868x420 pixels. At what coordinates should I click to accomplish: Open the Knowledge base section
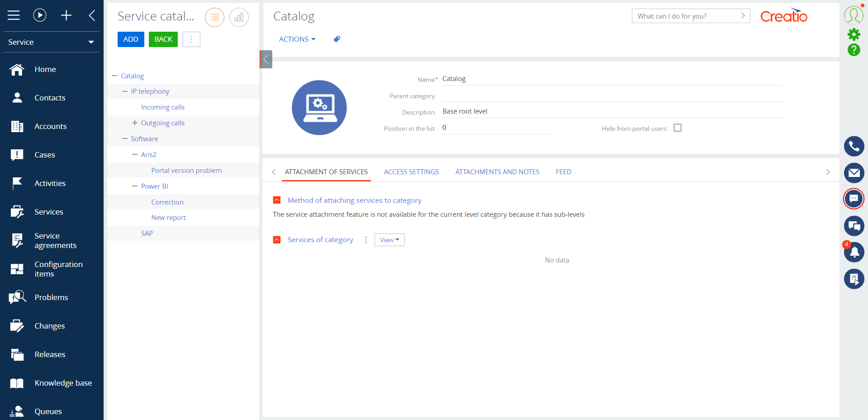click(63, 383)
